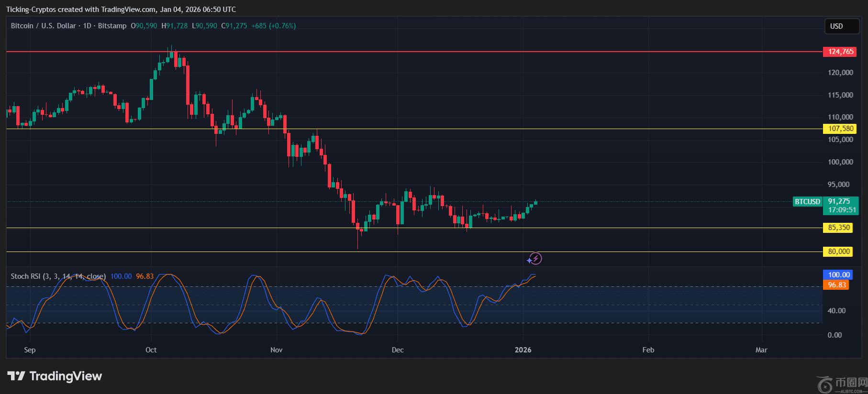This screenshot has width=868, height=394.
Task: Click the orange 96.83 Stoch RSI axis label
Action: point(837,285)
